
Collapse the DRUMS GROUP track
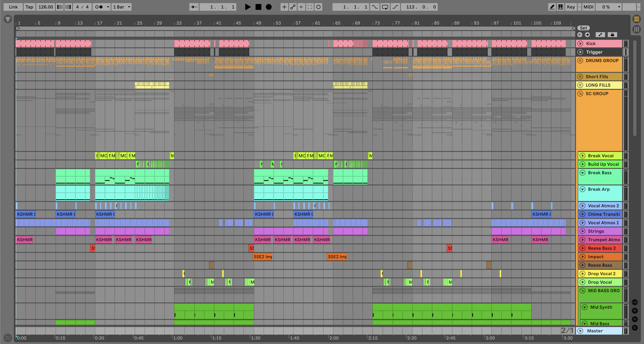tap(580, 60)
